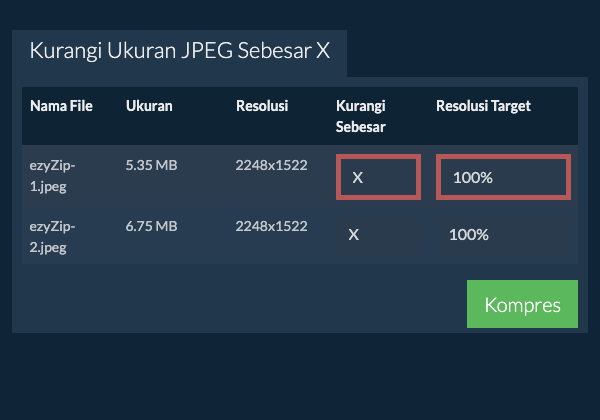600x420 pixels.
Task: Click the Kurangi Sebesar column header
Action: click(362, 116)
